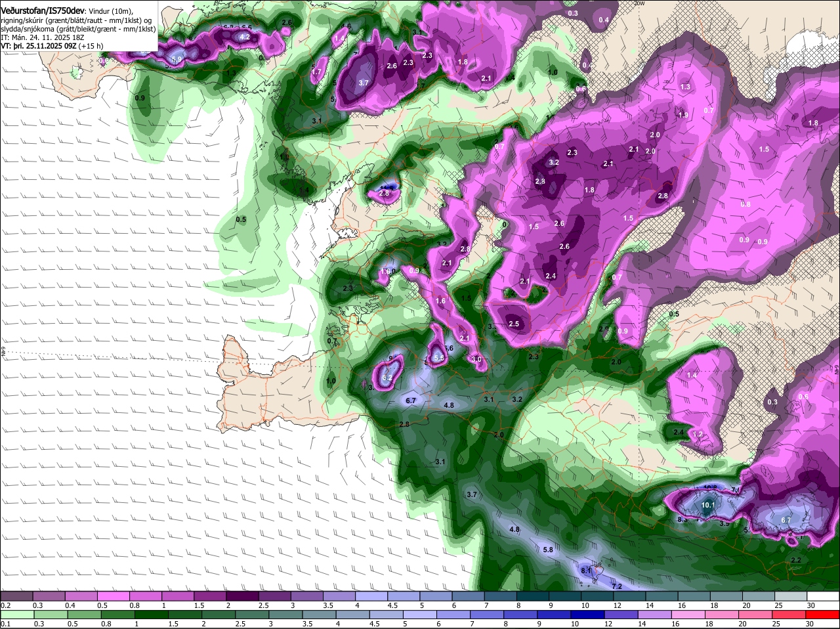Click the VT: þri. 25.11.2025 09Z valid time

pos(52,47)
